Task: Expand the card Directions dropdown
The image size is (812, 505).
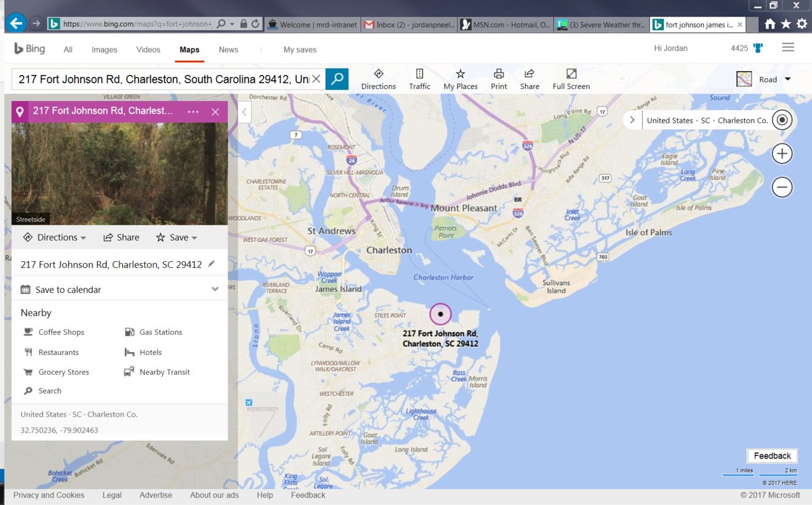Action: 54,238
